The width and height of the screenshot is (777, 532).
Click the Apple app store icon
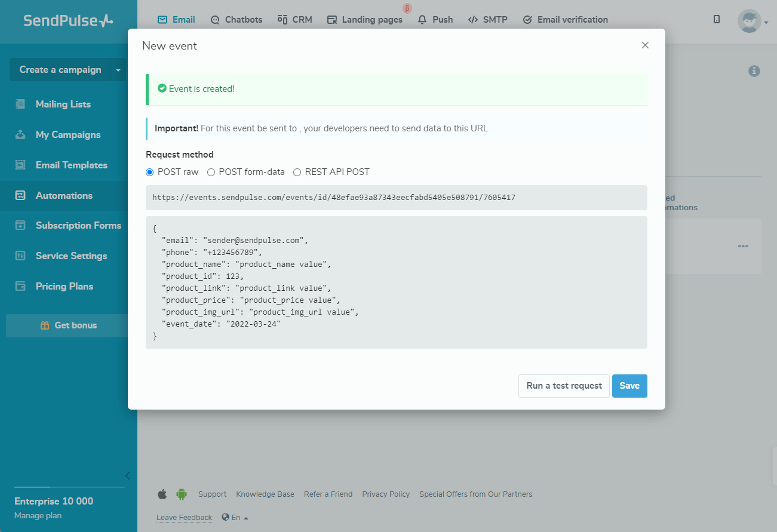click(162, 494)
